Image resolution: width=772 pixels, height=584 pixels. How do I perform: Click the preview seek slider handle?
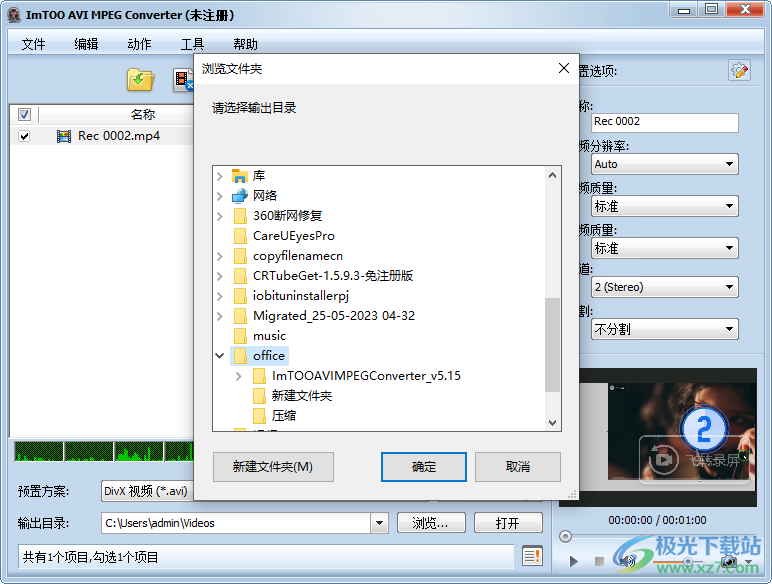pos(566,536)
